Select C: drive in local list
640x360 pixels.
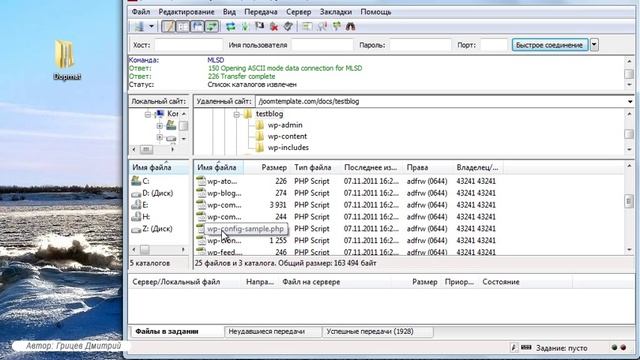pyautogui.click(x=140, y=181)
